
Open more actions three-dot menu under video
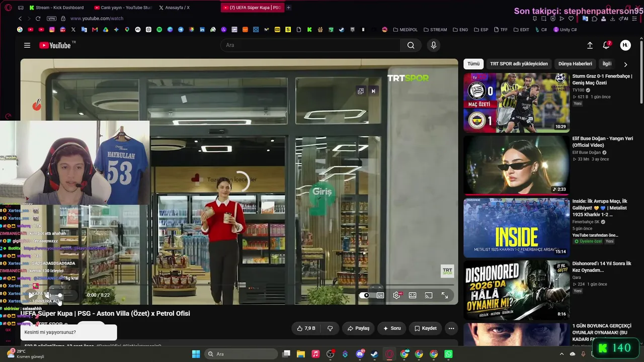451,328
